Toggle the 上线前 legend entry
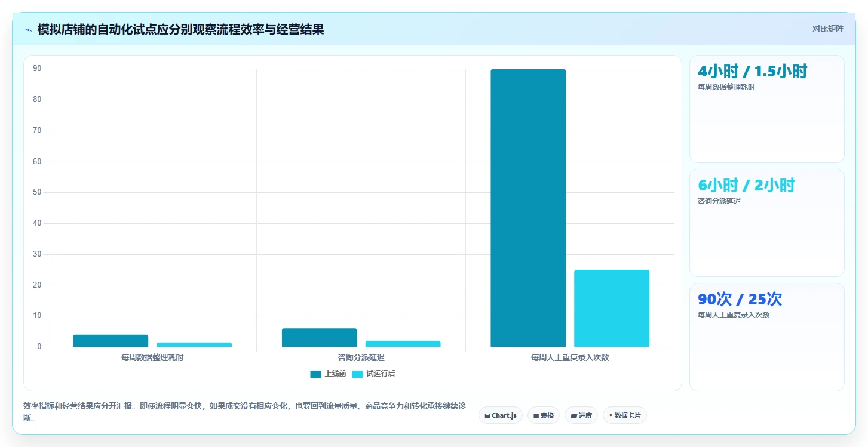 click(328, 374)
